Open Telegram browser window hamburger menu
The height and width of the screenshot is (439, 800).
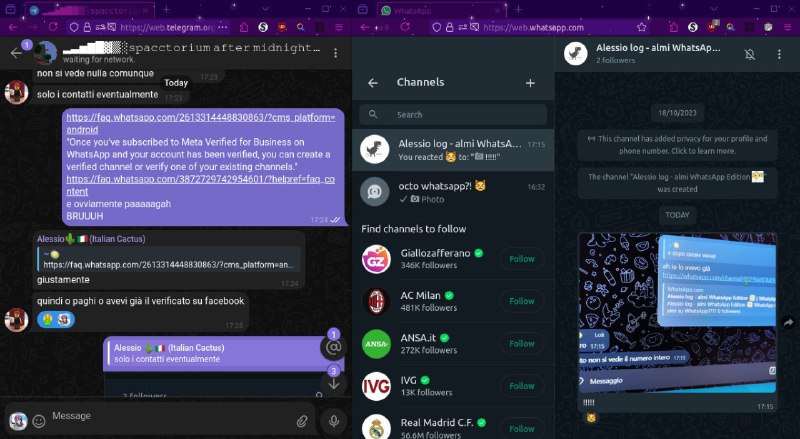coord(339,27)
